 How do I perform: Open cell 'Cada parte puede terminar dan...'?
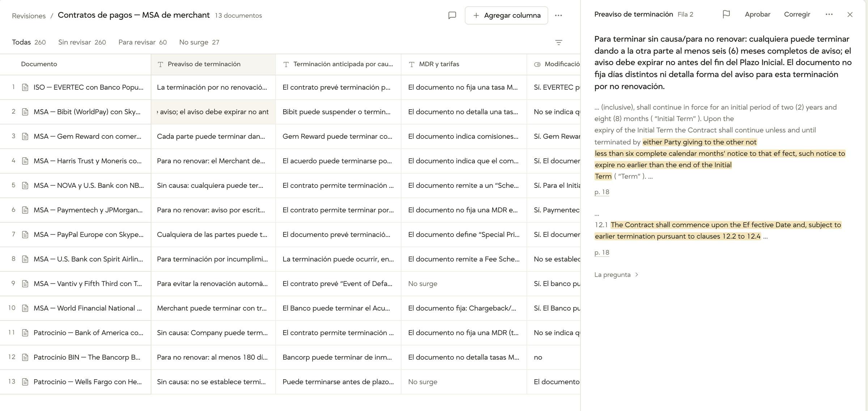[213, 136]
